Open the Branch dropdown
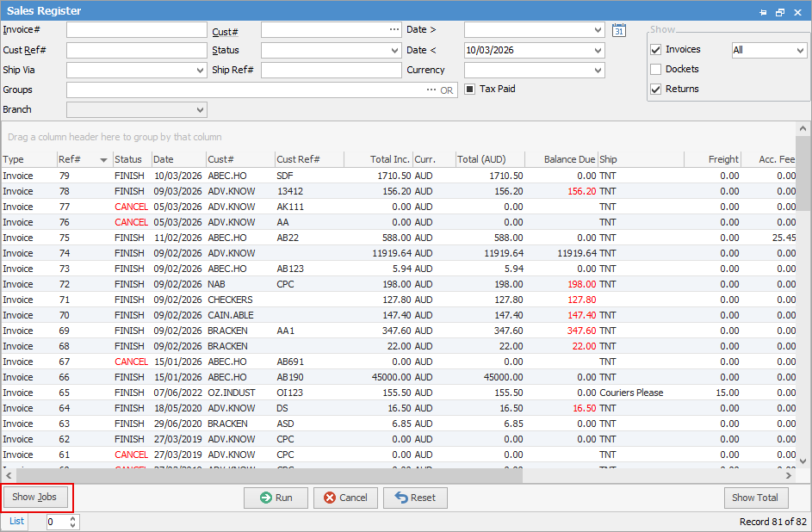This screenshot has width=812, height=532. point(201,109)
